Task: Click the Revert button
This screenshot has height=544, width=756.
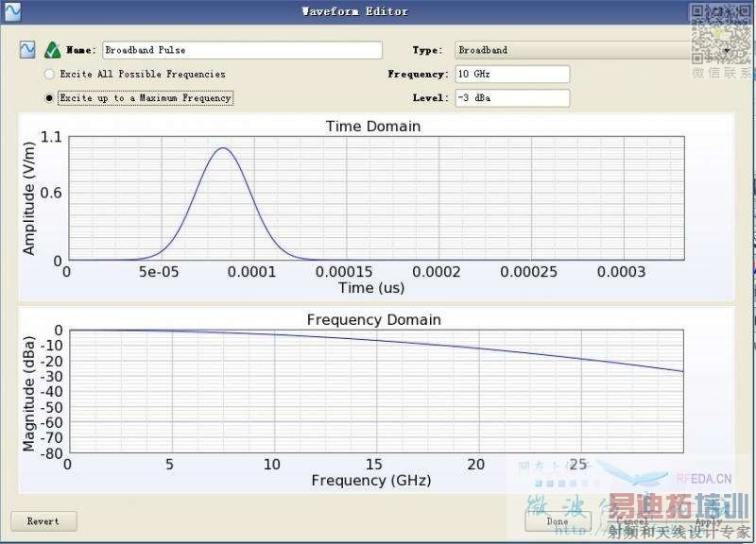Action: 43,521
